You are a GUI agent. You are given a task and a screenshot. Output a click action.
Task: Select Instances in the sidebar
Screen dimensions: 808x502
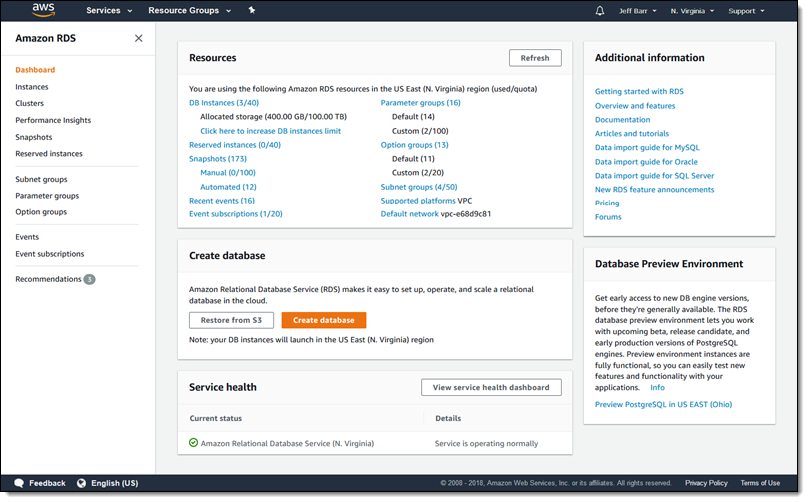pos(32,87)
